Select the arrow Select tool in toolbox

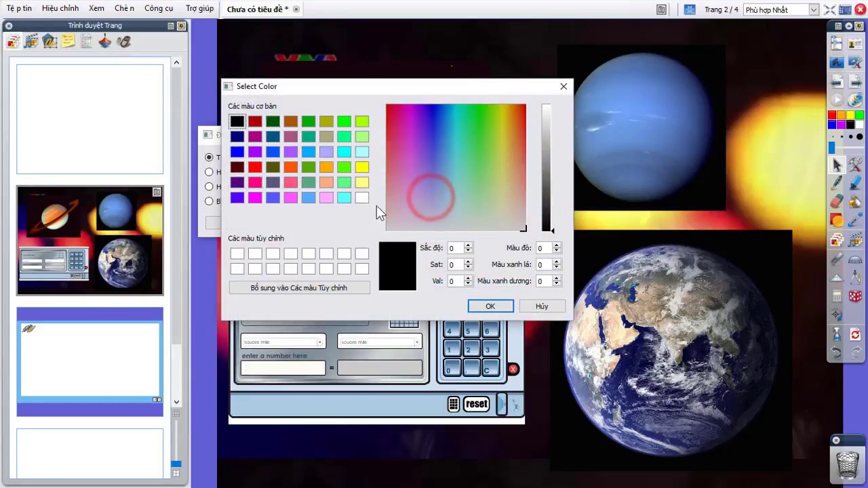point(837,165)
